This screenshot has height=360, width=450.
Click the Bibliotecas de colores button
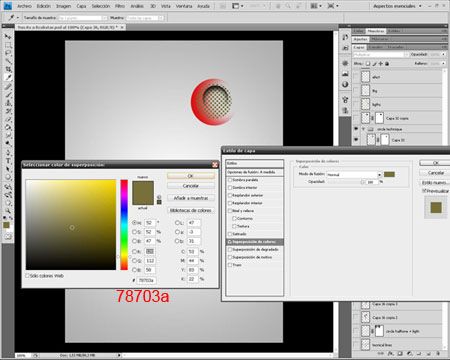(191, 210)
